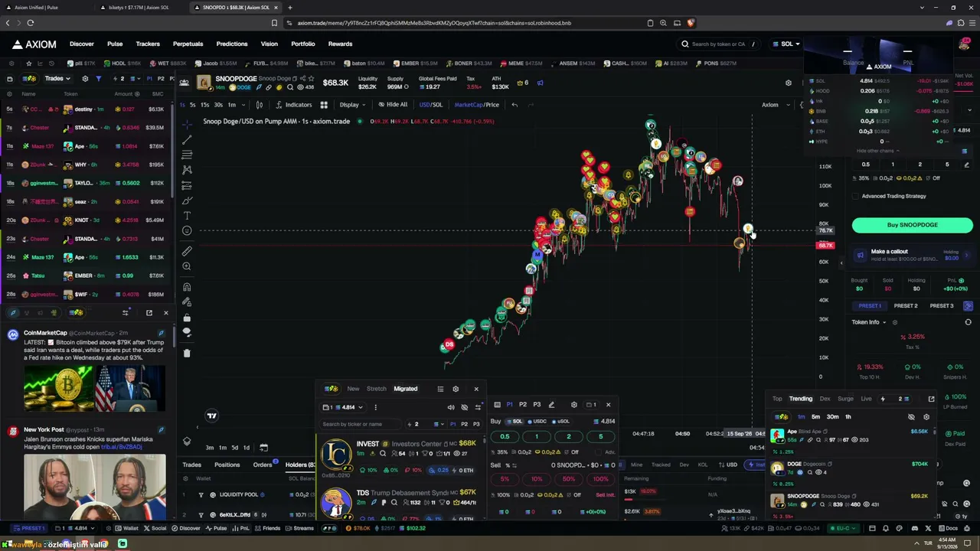
Task: Open the SOL chain selector dropdown
Action: point(786,44)
